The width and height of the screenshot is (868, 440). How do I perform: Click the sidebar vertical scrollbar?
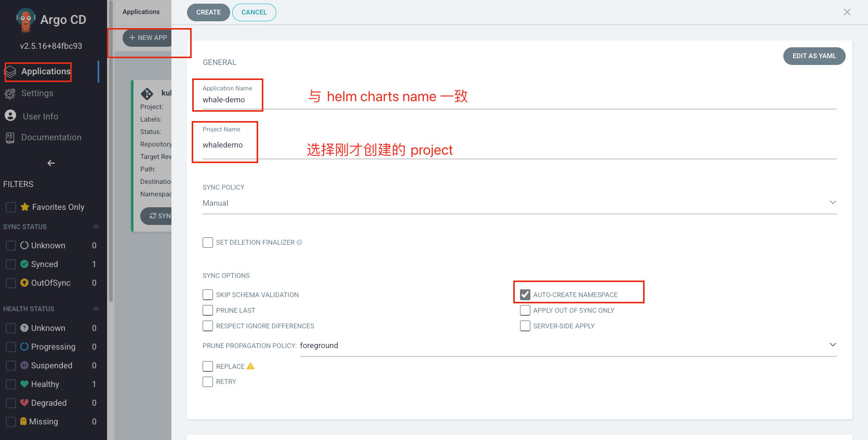(110, 151)
